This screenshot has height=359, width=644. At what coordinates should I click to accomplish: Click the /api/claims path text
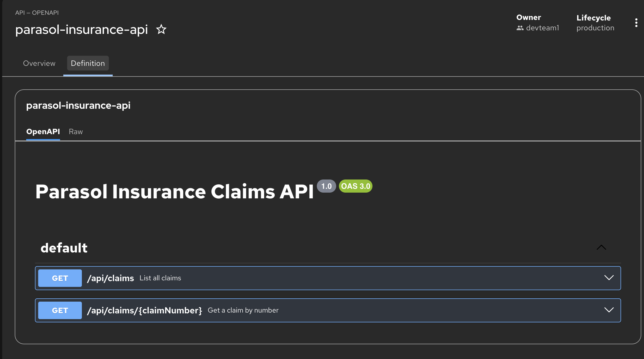pos(110,278)
